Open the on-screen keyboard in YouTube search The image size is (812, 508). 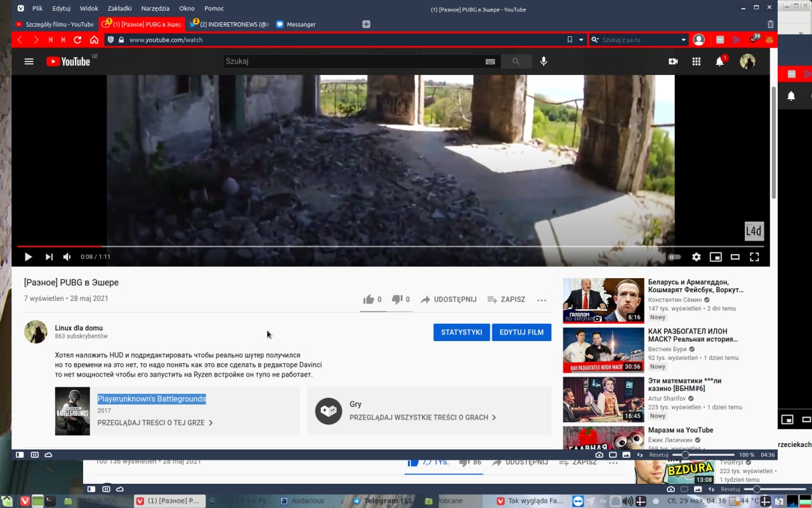[x=490, y=62]
